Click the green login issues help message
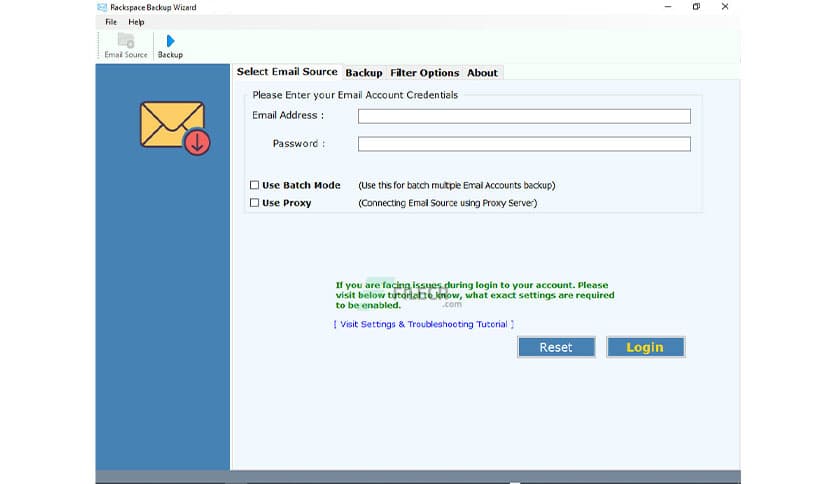The image size is (836, 484). 475,295
